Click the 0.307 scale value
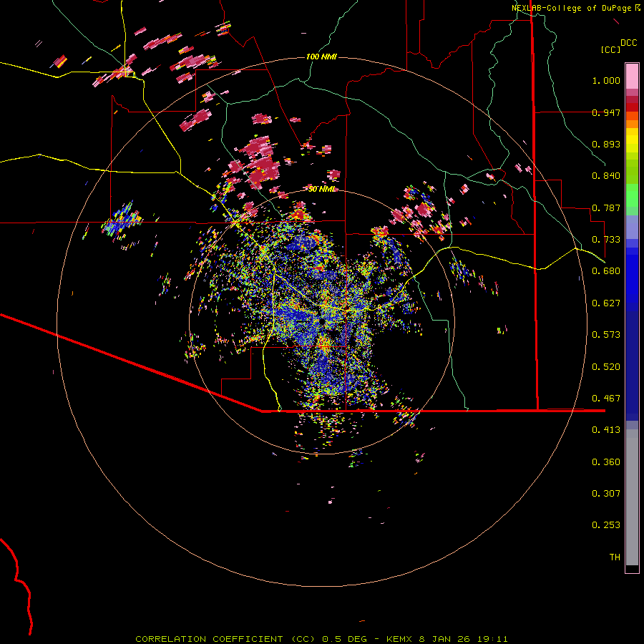Viewport: 644px width, 644px height. click(606, 494)
